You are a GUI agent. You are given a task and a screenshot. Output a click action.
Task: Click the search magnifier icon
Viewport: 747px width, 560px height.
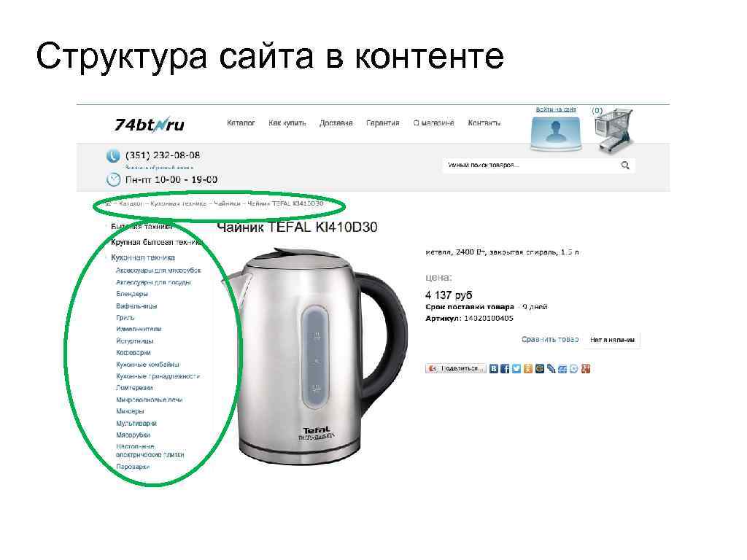(625, 166)
